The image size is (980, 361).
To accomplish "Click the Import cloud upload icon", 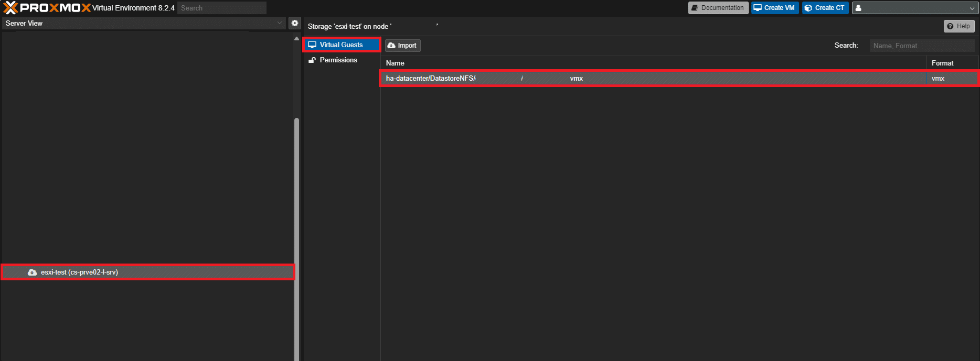I will [x=391, y=46].
